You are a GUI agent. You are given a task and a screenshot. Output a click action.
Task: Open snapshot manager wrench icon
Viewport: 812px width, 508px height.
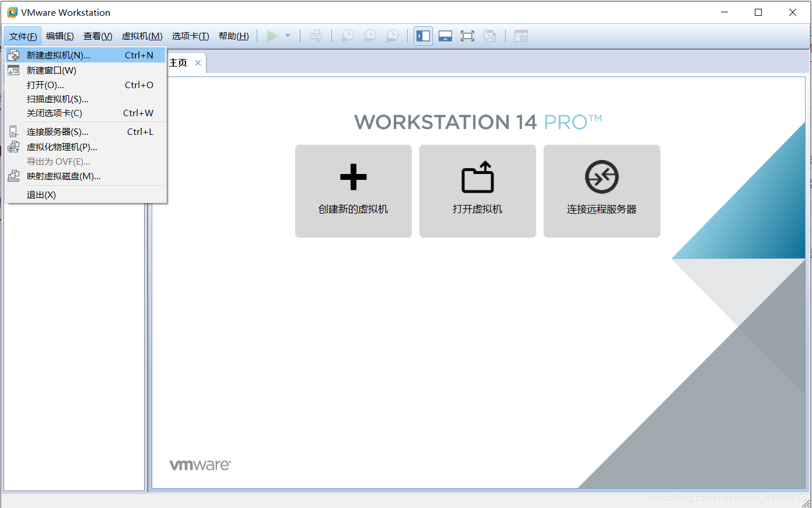point(392,36)
